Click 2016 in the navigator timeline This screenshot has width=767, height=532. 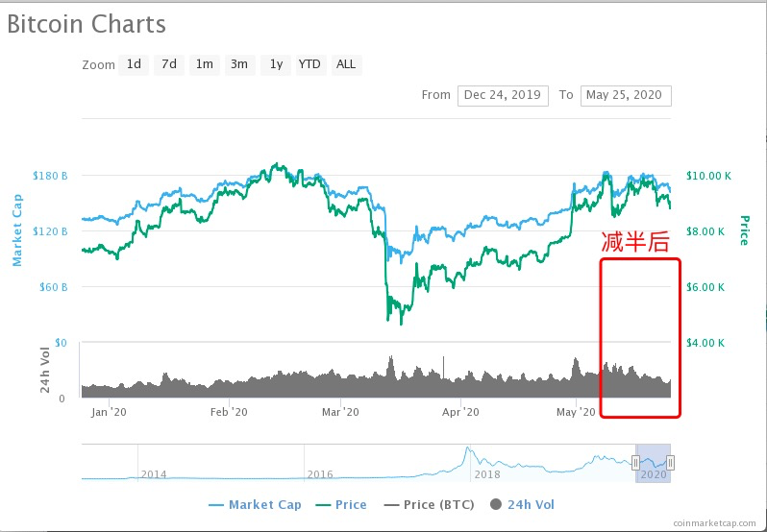point(320,474)
